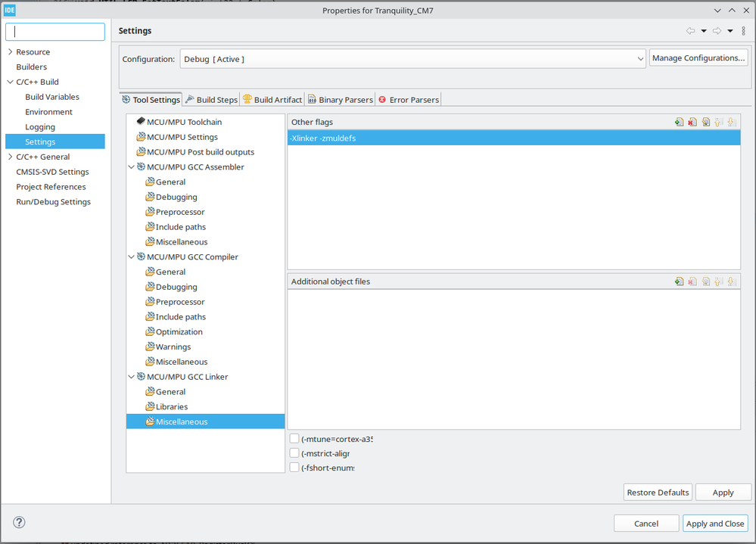Open Run/Debug Settings page
Viewport: 756px width, 544px height.
click(x=53, y=201)
